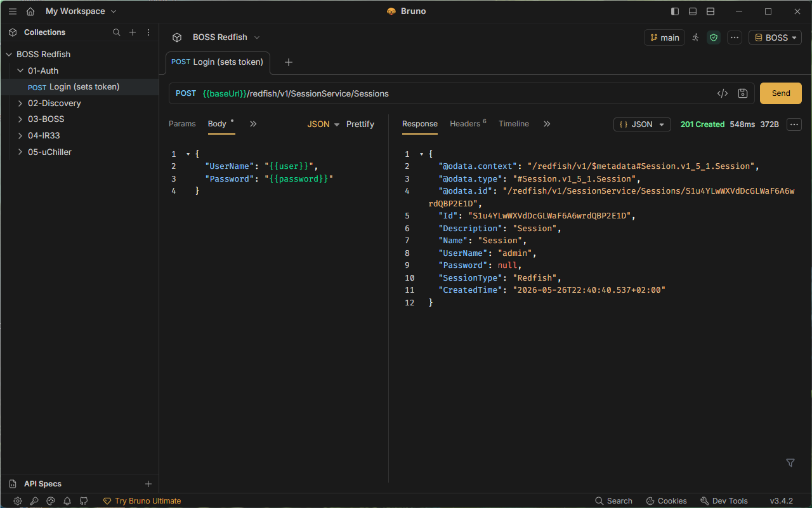Click the response filter funnel icon

pyautogui.click(x=790, y=463)
